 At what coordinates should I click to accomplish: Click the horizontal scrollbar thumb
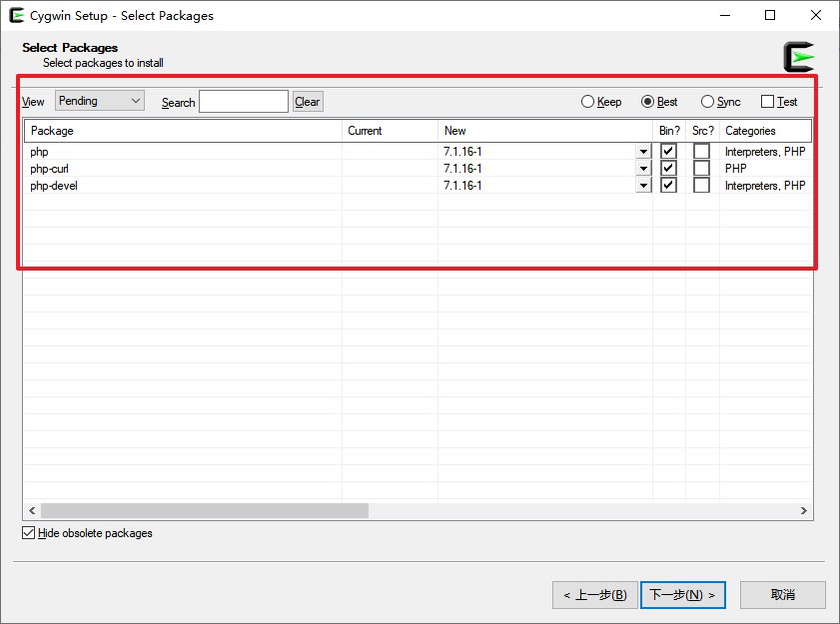[x=205, y=510]
